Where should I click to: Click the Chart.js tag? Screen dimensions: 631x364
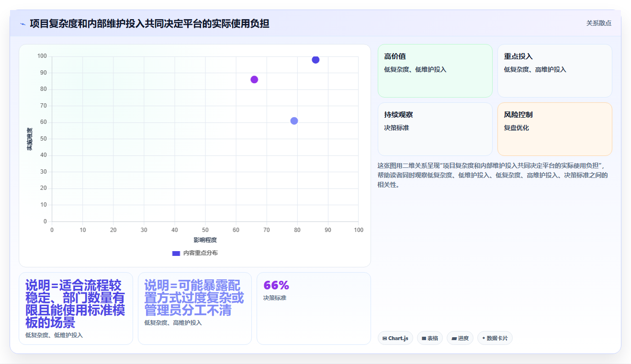pyautogui.click(x=395, y=338)
